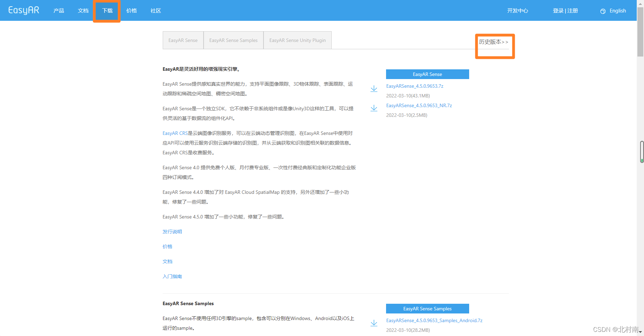Click the text 2022-03-10(28.2MB)
644x336 pixels.
(408, 330)
